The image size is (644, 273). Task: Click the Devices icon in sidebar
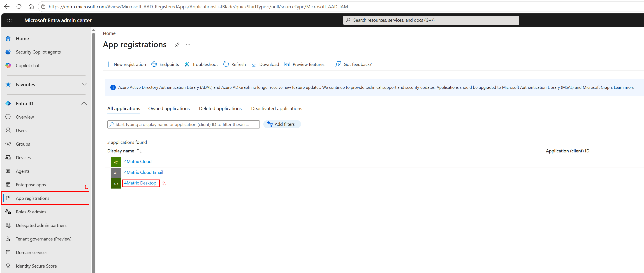8,157
